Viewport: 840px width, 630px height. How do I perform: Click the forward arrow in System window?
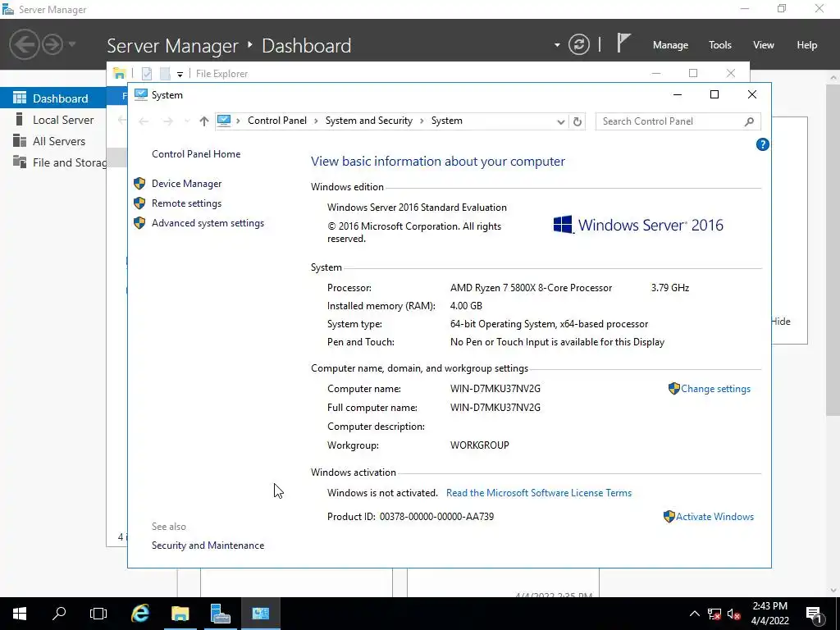point(167,121)
